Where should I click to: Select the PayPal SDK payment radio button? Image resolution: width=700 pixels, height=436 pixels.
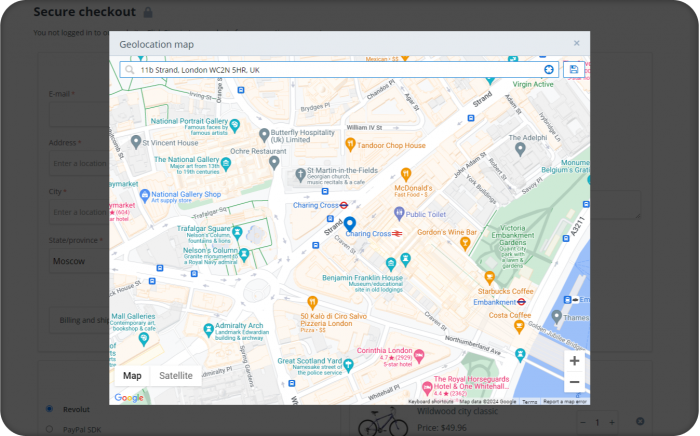49,429
